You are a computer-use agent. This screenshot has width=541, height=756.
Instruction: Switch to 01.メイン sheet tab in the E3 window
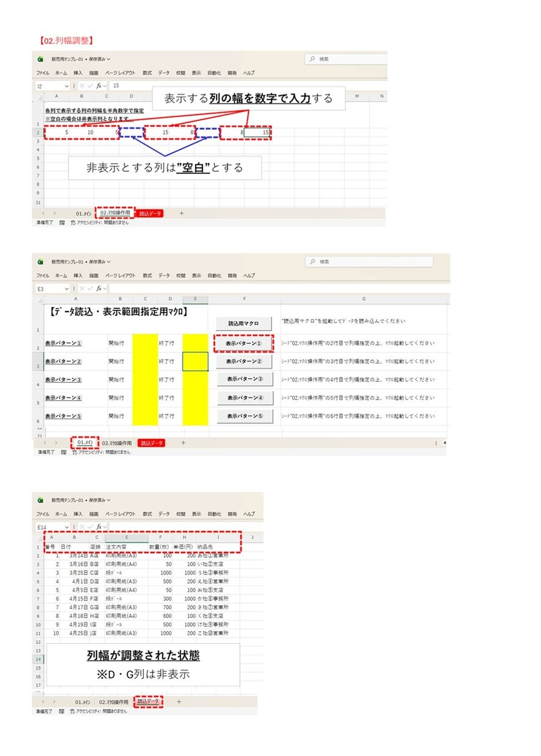[85, 443]
